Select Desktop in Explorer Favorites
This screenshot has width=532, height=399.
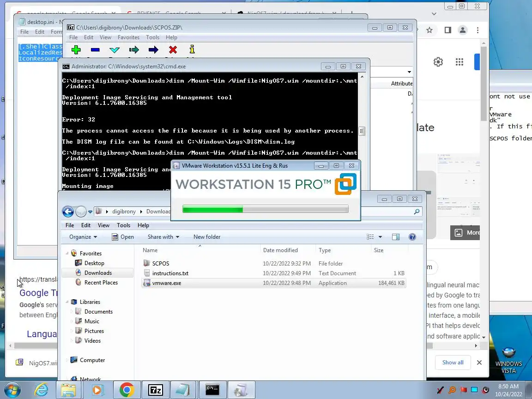click(x=94, y=263)
